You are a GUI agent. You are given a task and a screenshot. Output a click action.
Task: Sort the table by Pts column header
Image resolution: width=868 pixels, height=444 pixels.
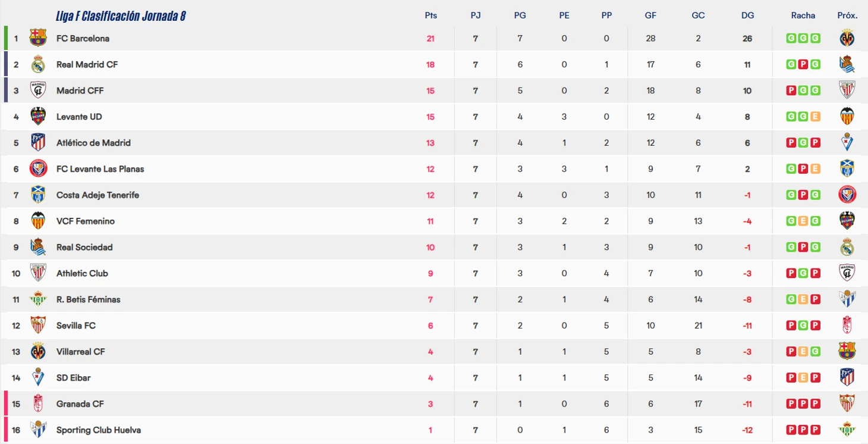[430, 15]
